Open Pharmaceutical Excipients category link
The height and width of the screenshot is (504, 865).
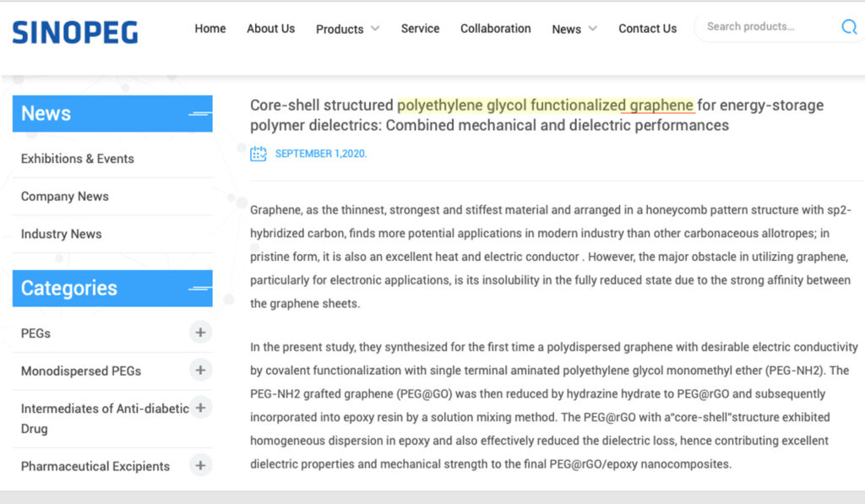[95, 467]
